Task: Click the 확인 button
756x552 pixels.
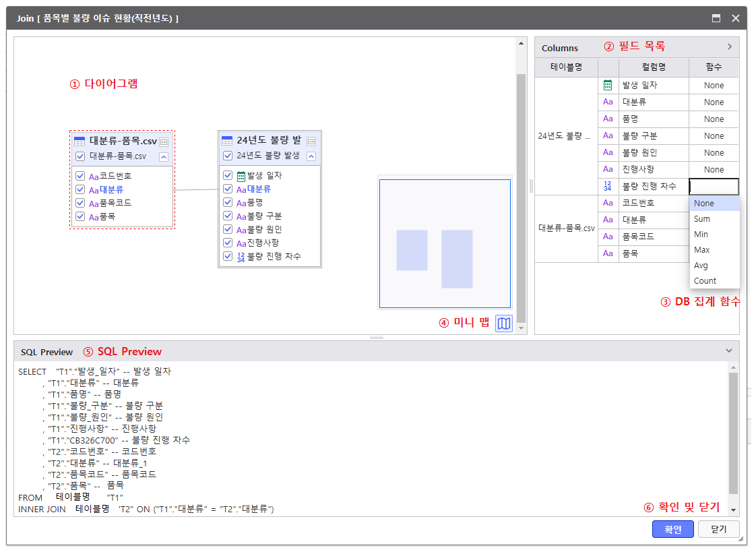Action: (672, 529)
